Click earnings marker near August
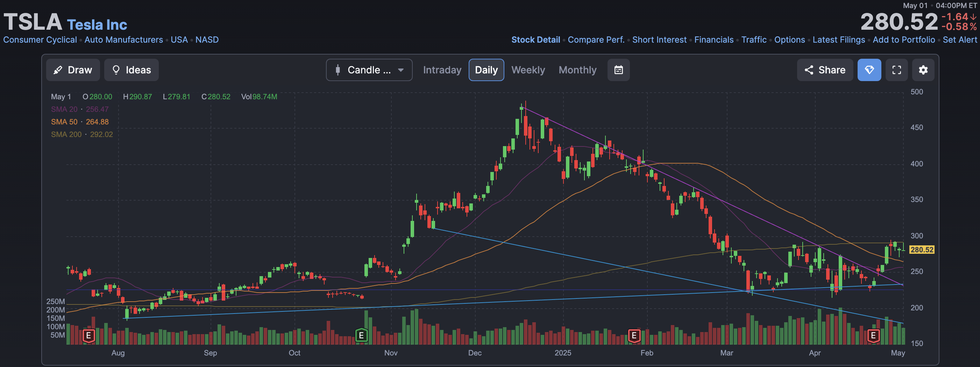The height and width of the screenshot is (367, 980). click(88, 336)
